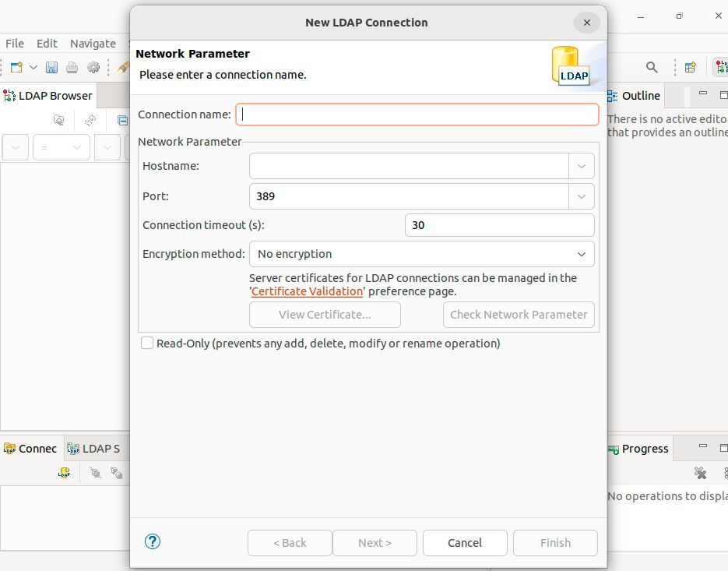
Task: Click the New LDAP Connection icon in Connections view
Action: click(65, 473)
